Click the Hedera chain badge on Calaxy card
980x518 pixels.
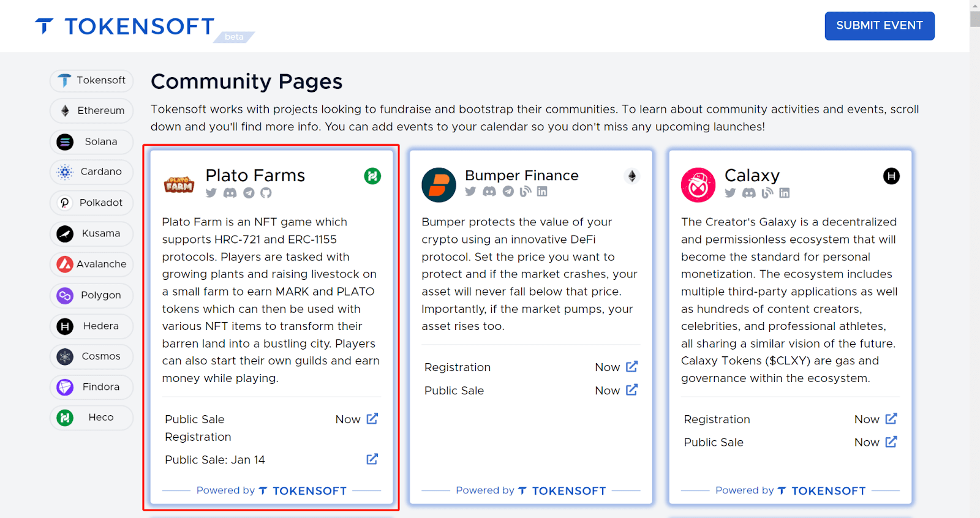pyautogui.click(x=891, y=176)
